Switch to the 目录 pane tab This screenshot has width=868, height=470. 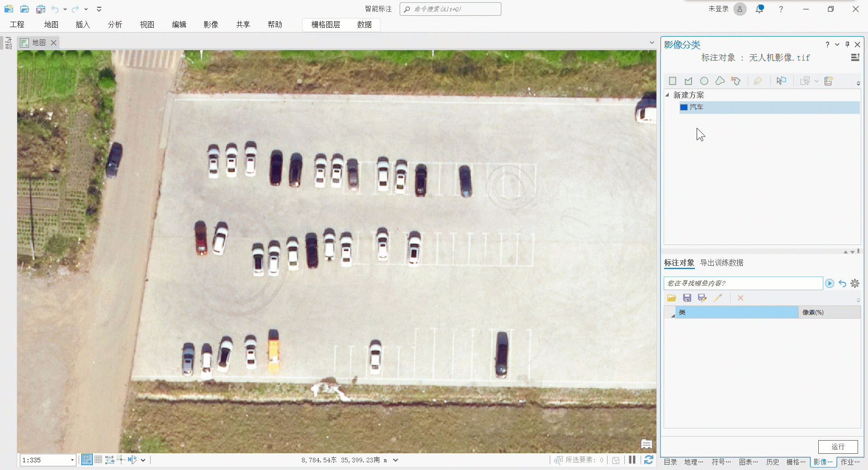pos(670,461)
